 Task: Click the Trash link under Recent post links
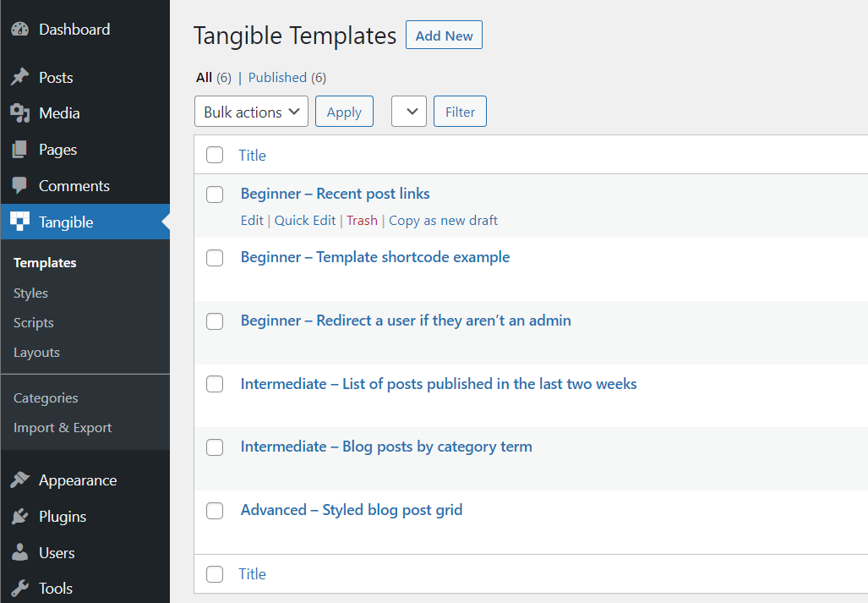362,221
